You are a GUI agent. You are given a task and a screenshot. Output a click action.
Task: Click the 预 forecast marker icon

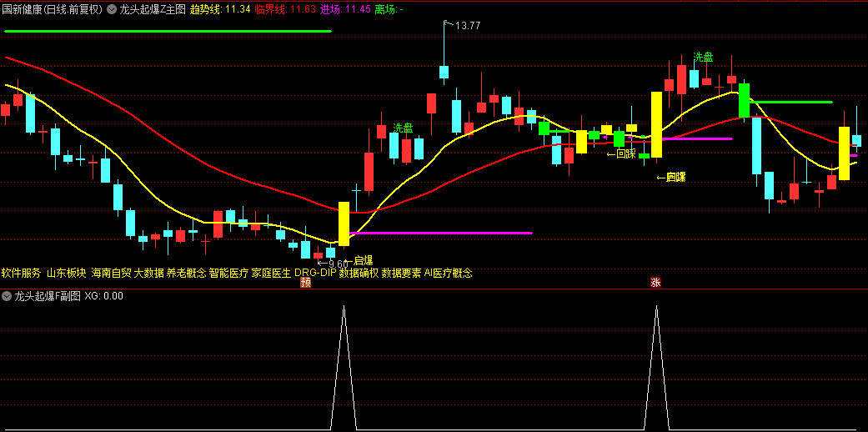tap(305, 283)
